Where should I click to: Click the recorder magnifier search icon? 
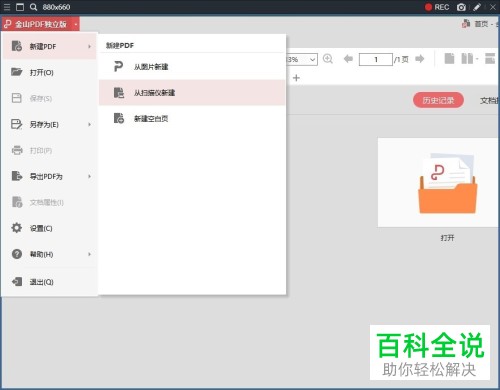[33, 7]
